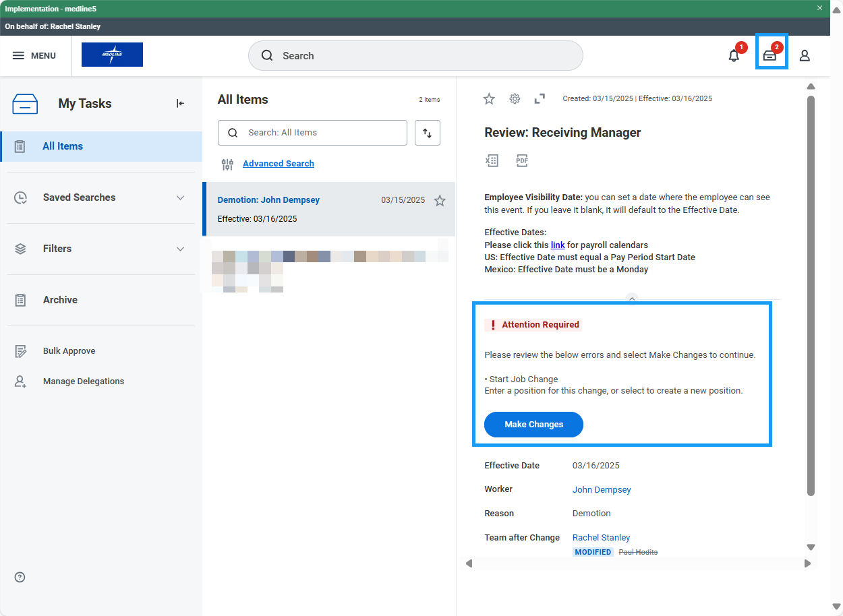This screenshot has width=843, height=616.
Task: Export the review to Excel
Action: click(x=492, y=160)
